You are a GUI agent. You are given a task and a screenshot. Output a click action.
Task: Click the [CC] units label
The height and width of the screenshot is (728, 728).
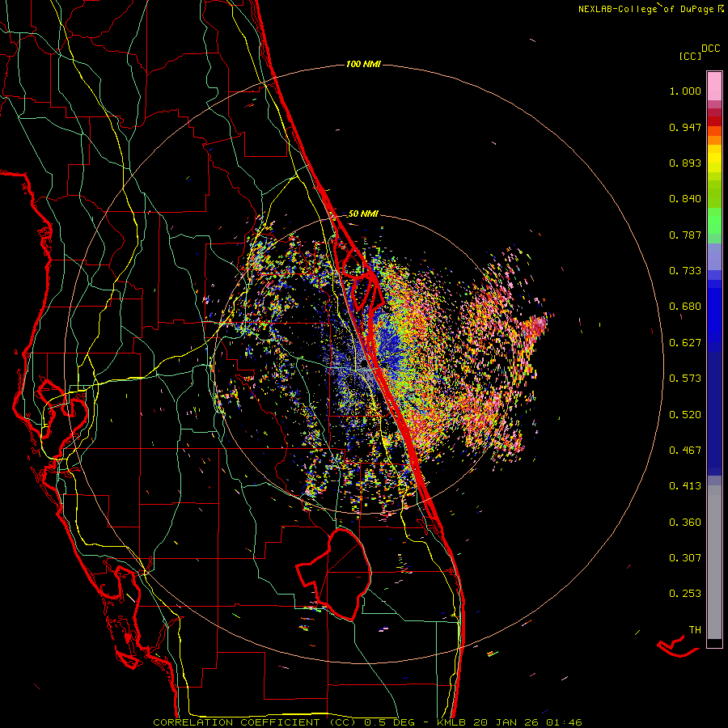tap(690, 56)
